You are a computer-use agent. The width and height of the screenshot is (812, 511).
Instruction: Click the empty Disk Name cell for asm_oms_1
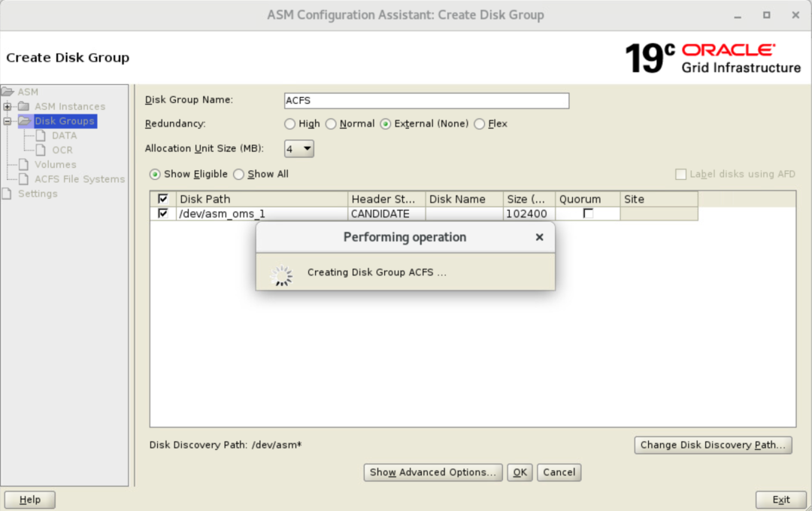[x=464, y=214]
